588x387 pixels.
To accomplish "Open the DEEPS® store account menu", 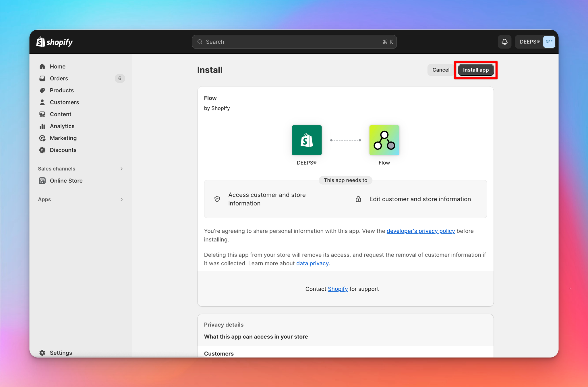I will [535, 42].
